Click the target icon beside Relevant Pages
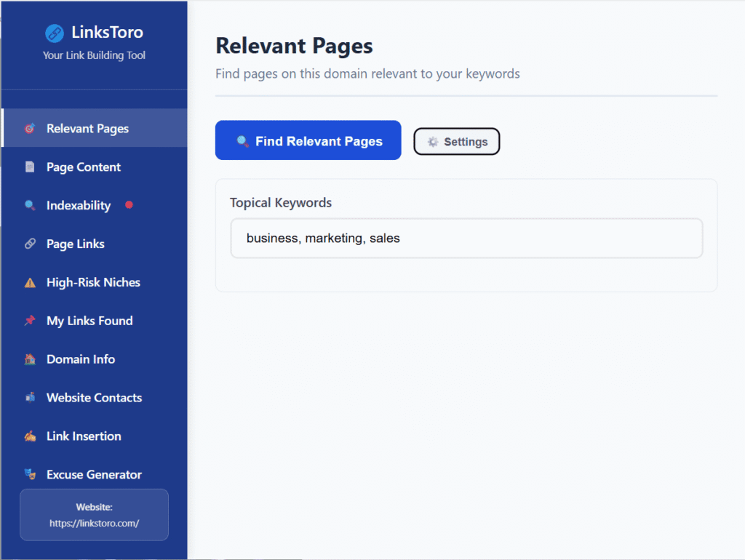The width and height of the screenshot is (745, 560). (30, 129)
